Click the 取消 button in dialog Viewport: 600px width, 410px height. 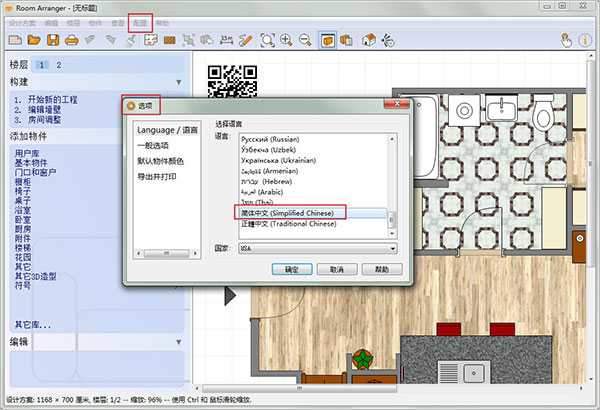[x=336, y=270]
